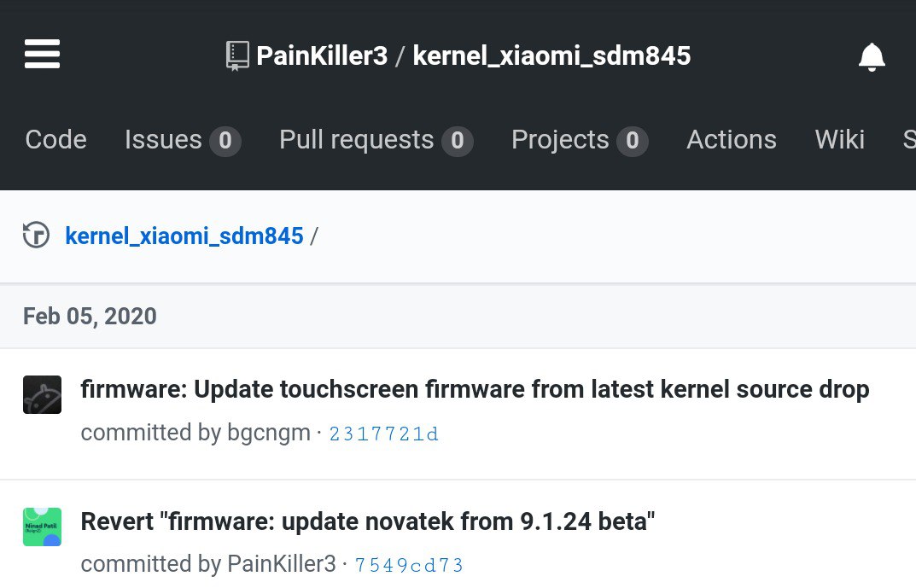Open the Wiki tab

839,140
